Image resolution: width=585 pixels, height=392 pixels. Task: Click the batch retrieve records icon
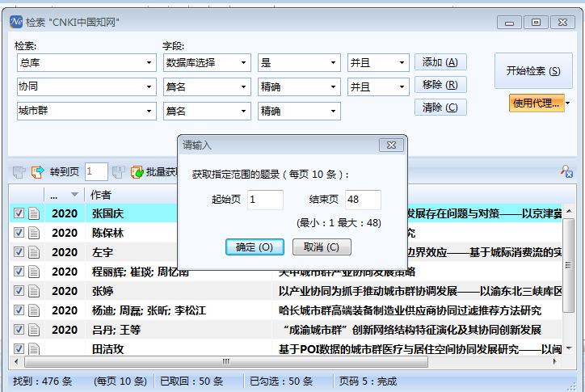coord(137,172)
